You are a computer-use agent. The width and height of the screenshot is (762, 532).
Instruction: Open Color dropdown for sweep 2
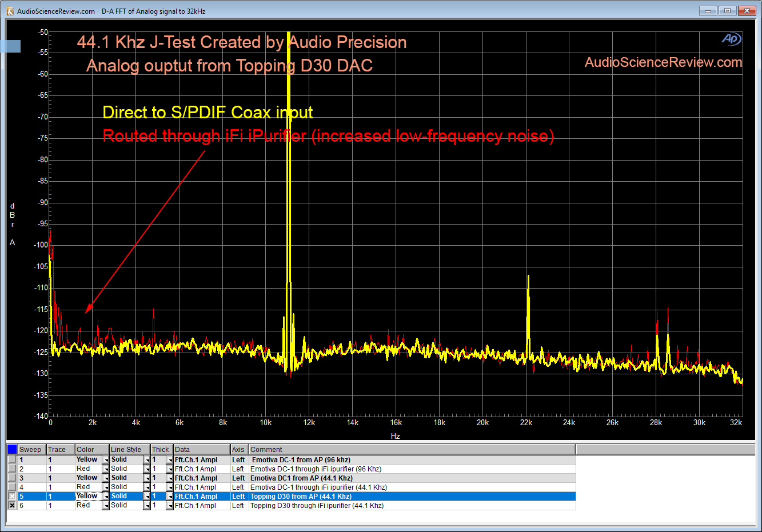[x=106, y=469]
